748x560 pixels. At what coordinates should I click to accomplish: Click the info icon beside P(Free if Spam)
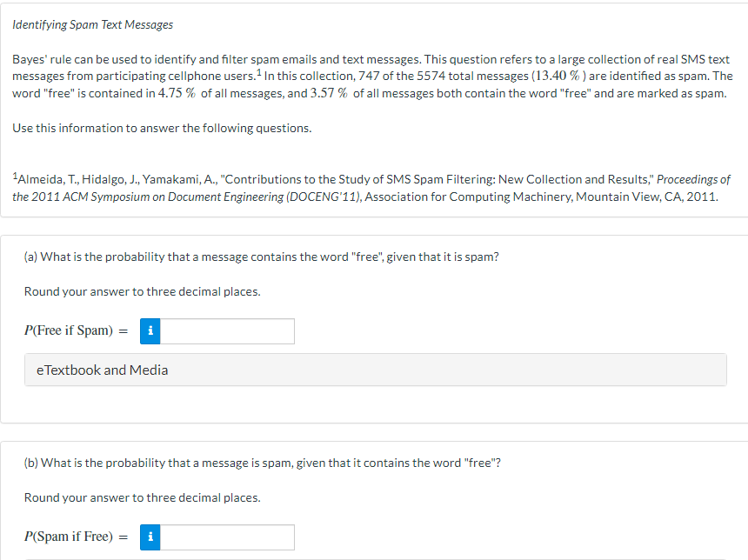[x=150, y=330]
